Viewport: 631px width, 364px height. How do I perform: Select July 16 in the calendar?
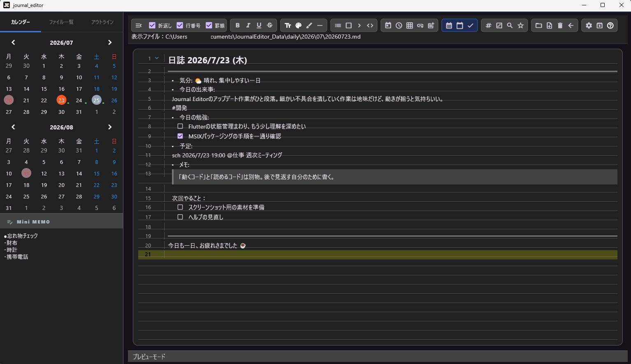(x=61, y=89)
